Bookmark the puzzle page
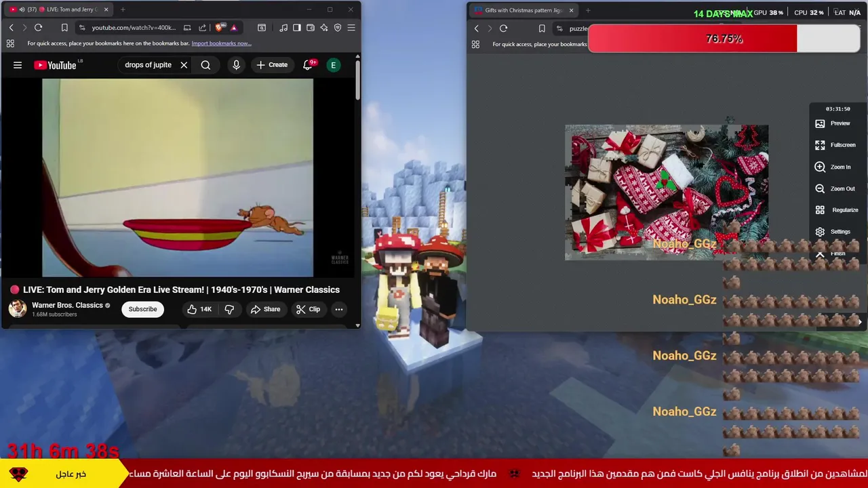This screenshot has width=868, height=488. [x=542, y=28]
